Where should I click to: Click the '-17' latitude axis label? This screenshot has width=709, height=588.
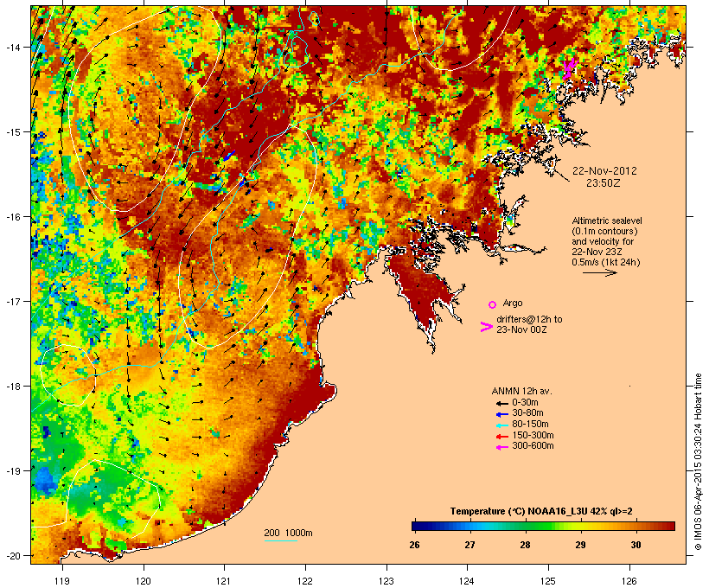point(12,301)
